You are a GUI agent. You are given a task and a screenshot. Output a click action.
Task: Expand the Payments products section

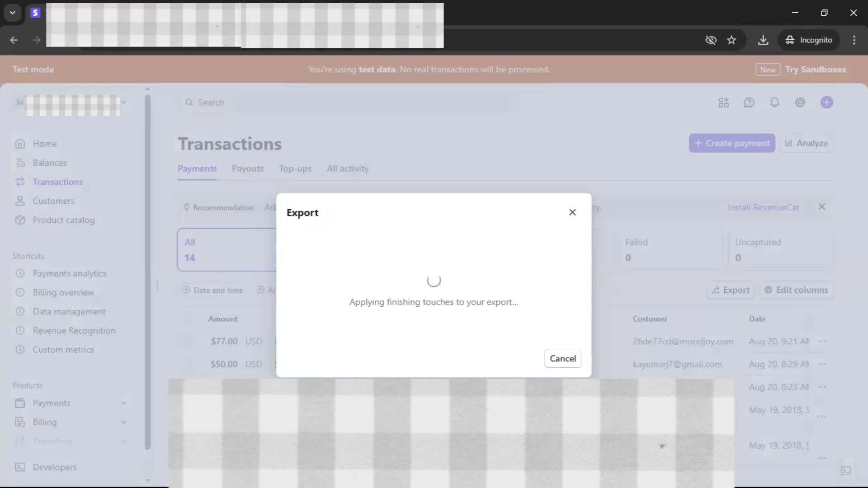pos(123,403)
